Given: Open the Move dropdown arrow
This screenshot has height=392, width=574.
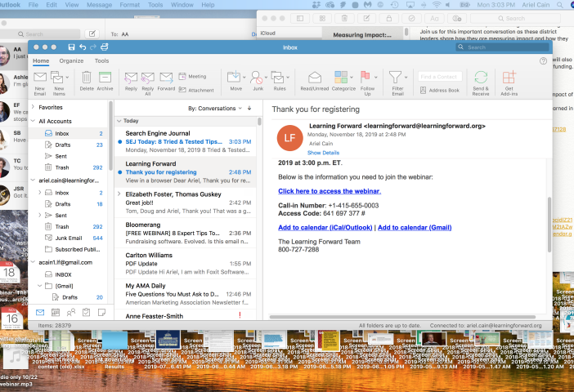Looking at the screenshot, I should 244,77.
